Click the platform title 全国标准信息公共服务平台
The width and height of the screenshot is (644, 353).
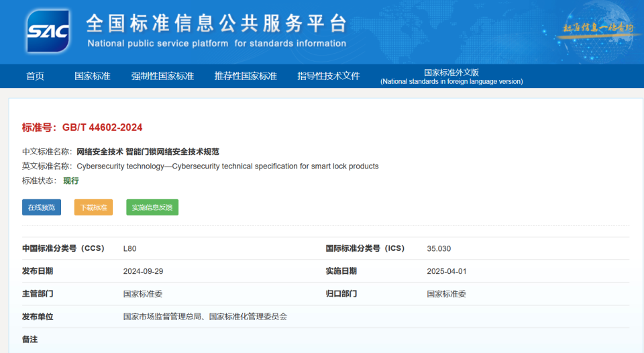[217, 23]
